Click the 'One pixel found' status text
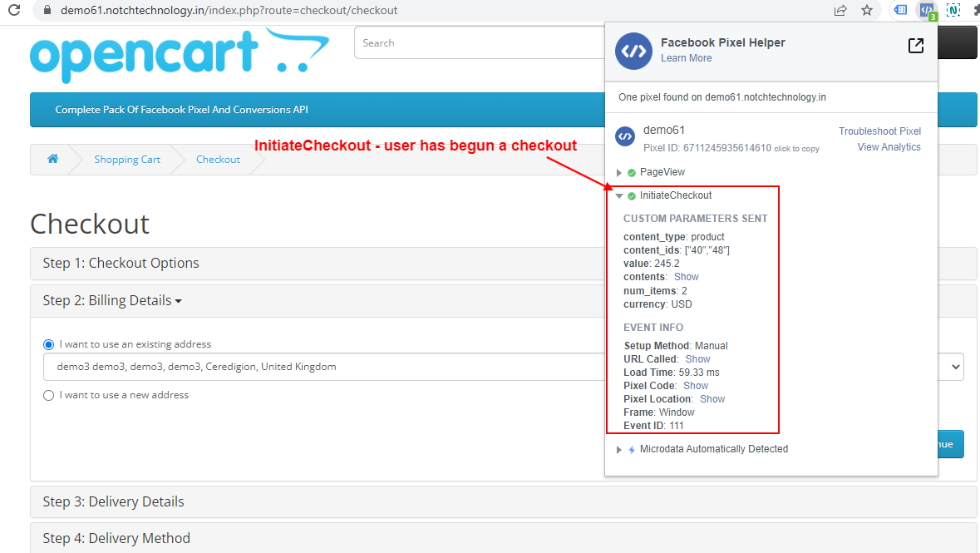This screenshot has height=553, width=980. point(721,97)
